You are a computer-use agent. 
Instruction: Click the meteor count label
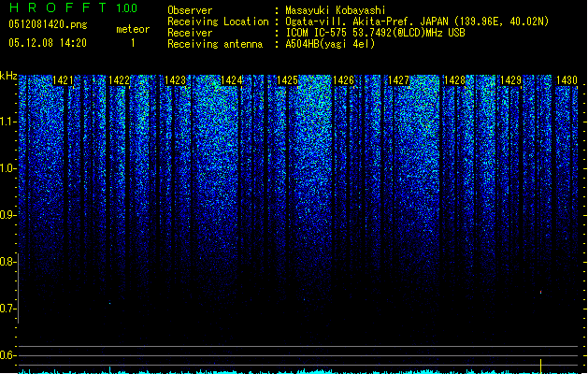click(x=133, y=29)
